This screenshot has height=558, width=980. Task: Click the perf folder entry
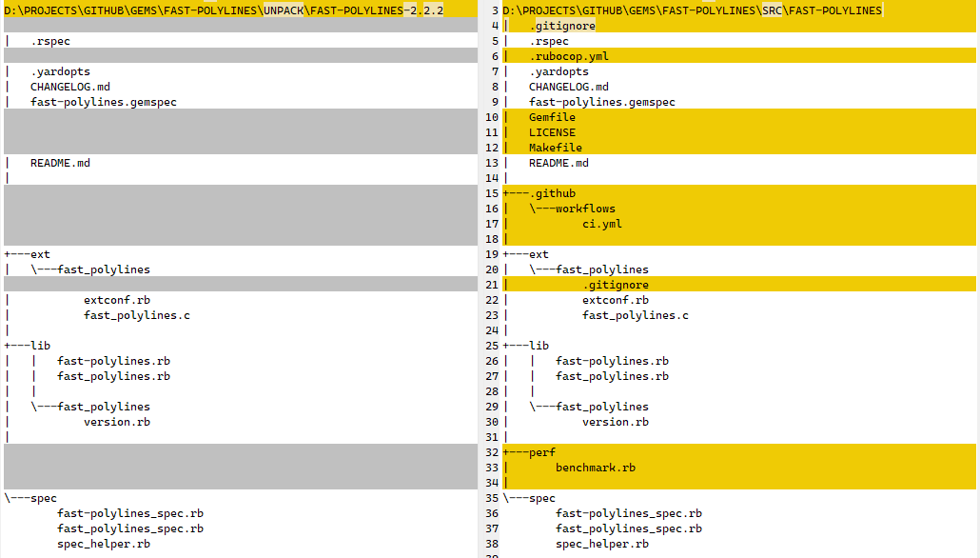(541, 452)
